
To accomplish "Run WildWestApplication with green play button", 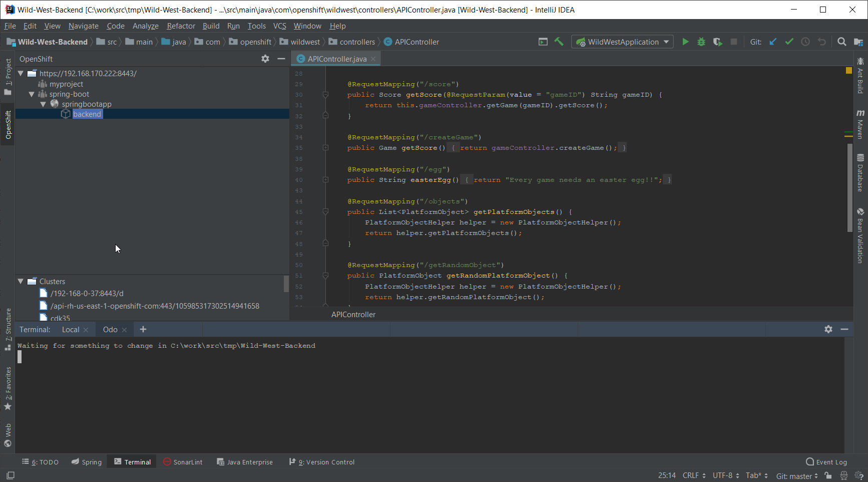I will 685,42.
